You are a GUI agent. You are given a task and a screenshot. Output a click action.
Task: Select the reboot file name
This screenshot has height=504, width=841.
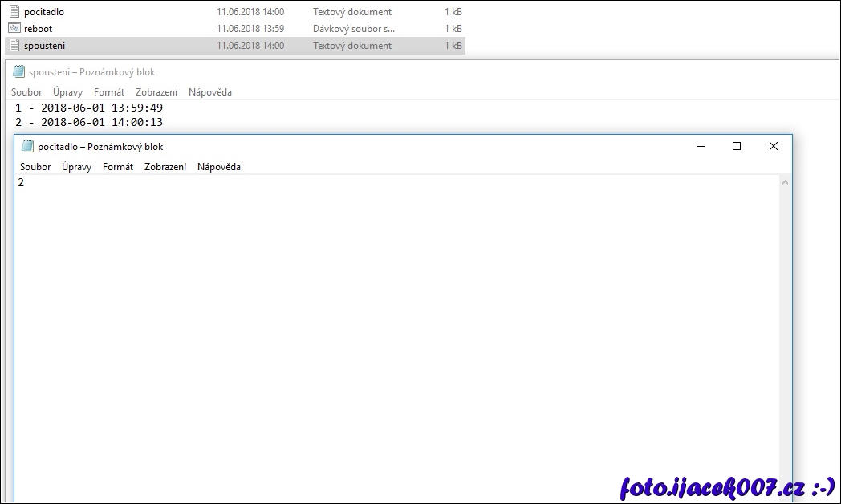39,29
